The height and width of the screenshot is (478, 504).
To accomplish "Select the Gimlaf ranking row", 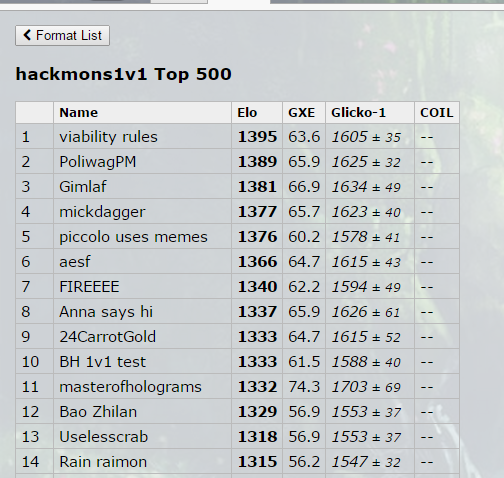I will click(x=237, y=186).
